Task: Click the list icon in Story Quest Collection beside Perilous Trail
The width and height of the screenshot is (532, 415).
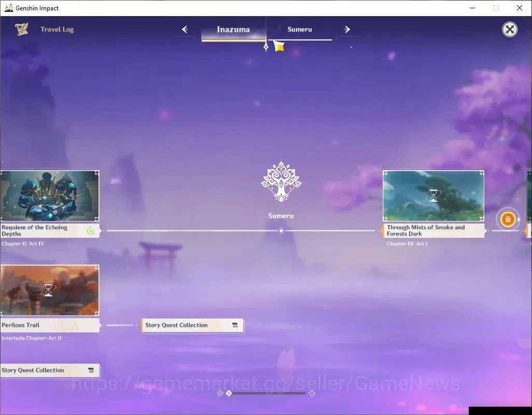Action: (235, 325)
